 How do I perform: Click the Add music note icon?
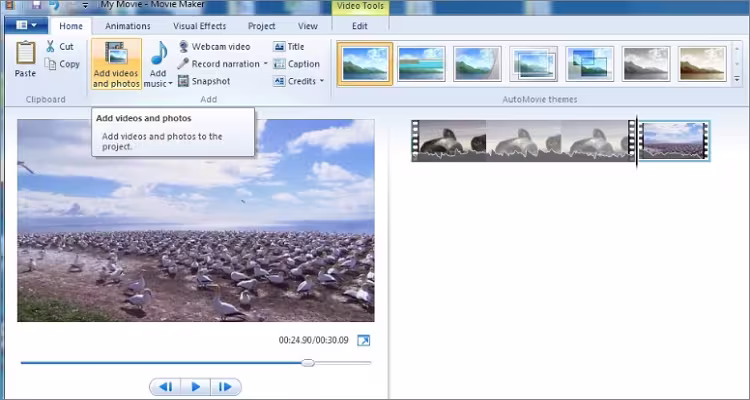(158, 54)
